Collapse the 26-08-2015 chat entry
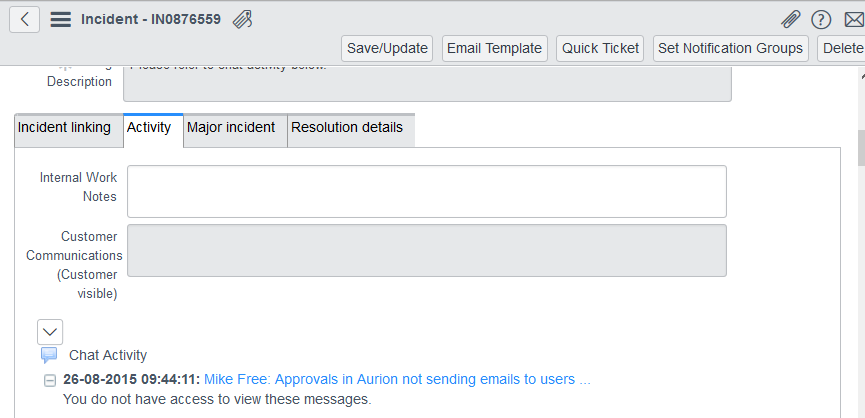865x418 pixels. [x=50, y=381]
